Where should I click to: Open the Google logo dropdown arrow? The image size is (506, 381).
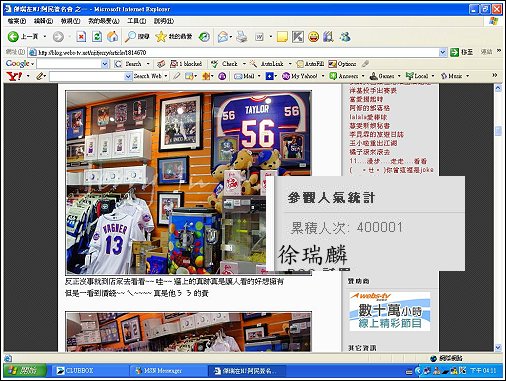click(32, 64)
